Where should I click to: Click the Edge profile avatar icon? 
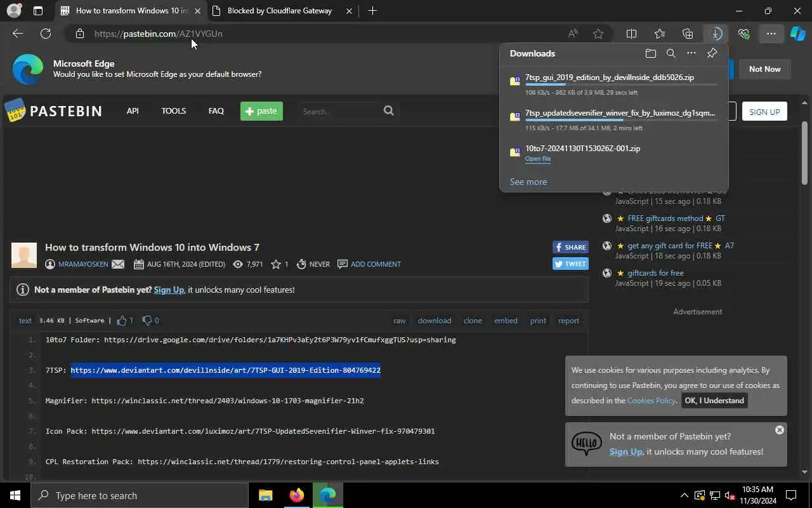click(x=14, y=11)
